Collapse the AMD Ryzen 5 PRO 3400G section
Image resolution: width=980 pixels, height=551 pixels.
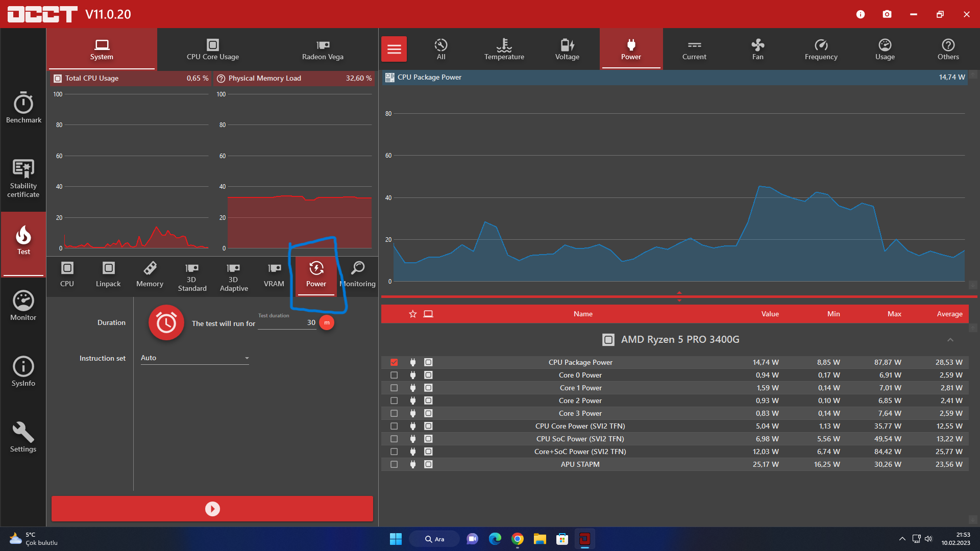pos(950,340)
